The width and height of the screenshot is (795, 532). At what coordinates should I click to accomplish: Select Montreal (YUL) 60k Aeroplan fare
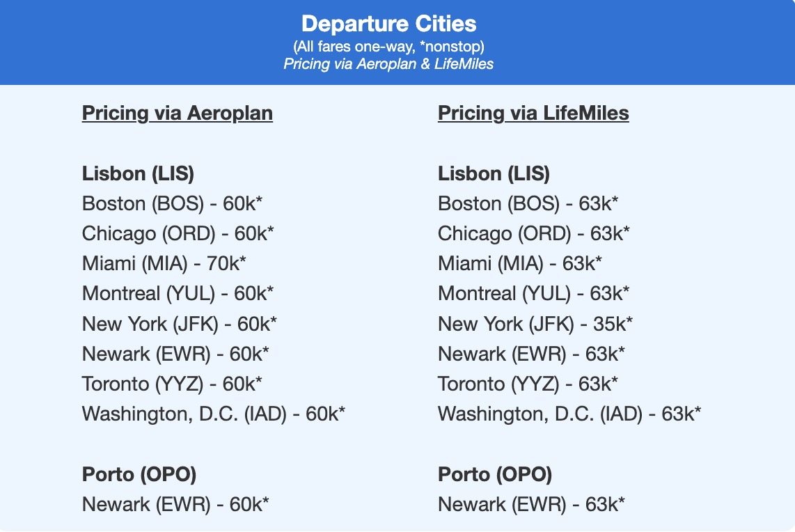click(178, 294)
